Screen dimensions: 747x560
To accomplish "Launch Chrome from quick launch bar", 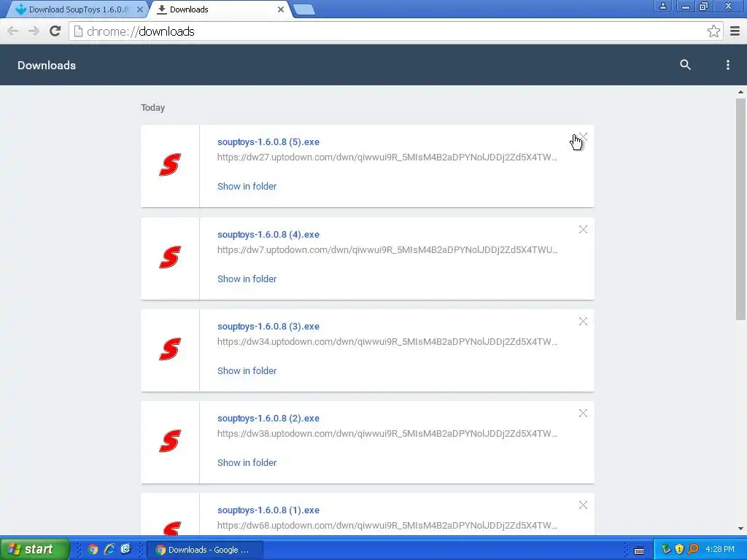I will pos(93,550).
